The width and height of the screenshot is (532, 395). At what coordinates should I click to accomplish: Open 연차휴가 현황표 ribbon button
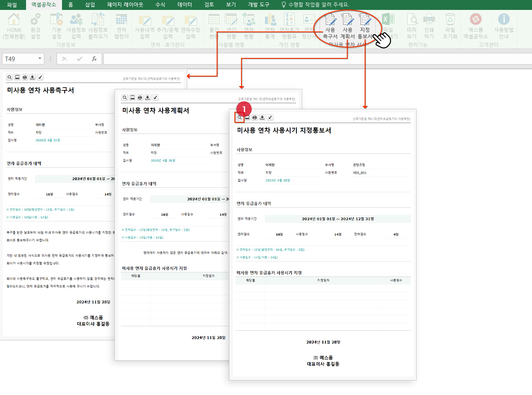point(289,26)
